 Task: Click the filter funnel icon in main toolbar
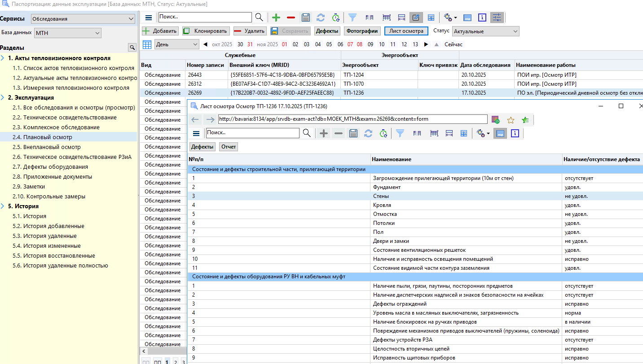click(352, 18)
